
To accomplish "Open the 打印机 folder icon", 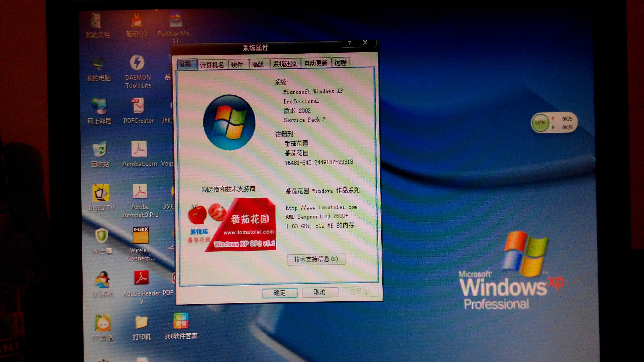I will click(141, 328).
